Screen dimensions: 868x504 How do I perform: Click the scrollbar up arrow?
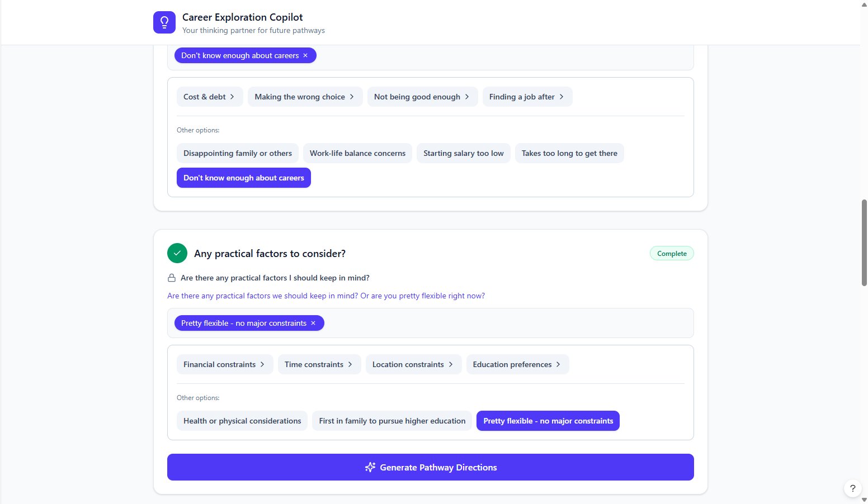(x=864, y=3)
